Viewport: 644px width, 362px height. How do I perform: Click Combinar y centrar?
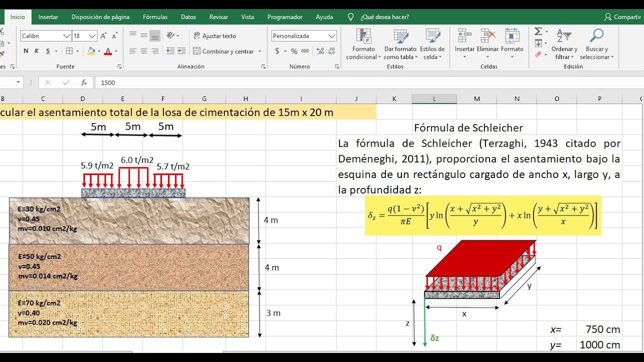(x=223, y=51)
